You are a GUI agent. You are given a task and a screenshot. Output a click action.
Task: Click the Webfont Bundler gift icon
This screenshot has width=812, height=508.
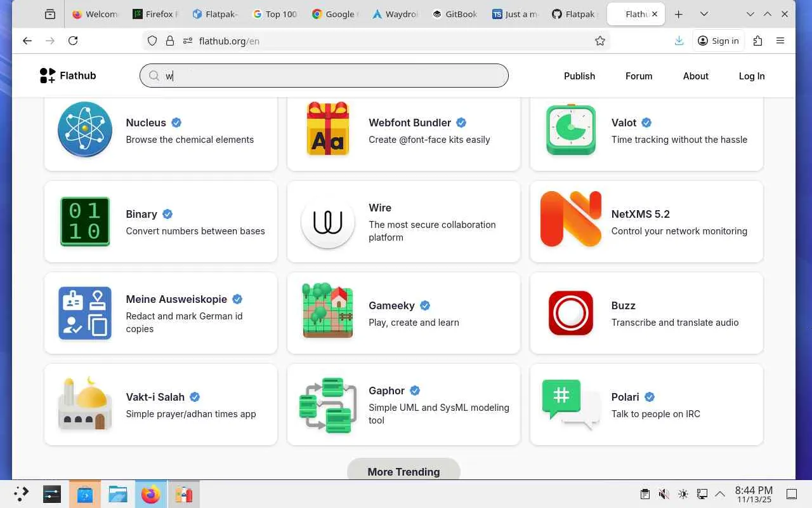(328, 130)
